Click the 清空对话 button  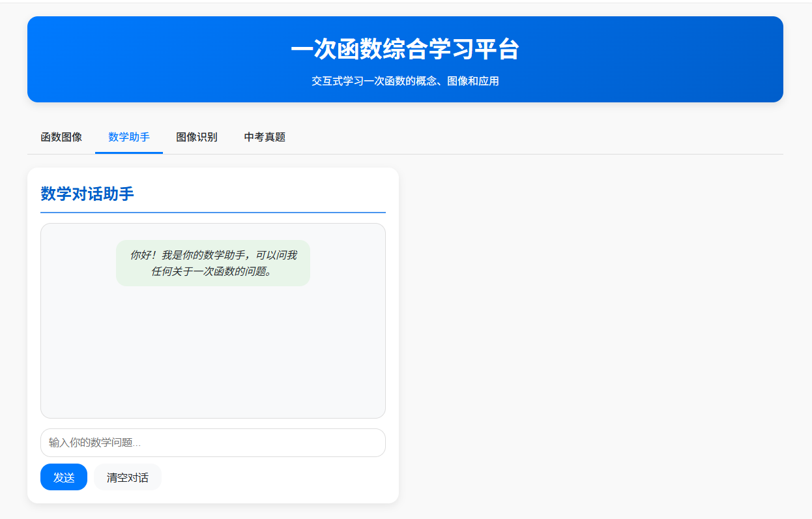coord(128,477)
